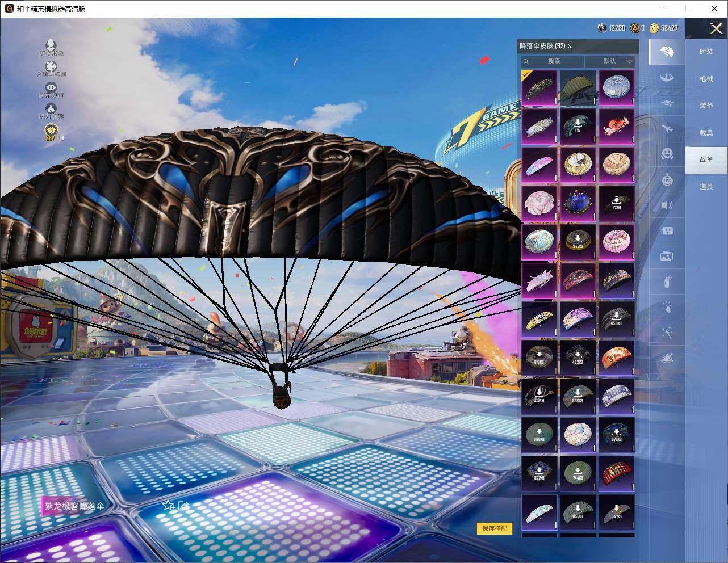Download the 816KB camo parachute skin

[539, 358]
